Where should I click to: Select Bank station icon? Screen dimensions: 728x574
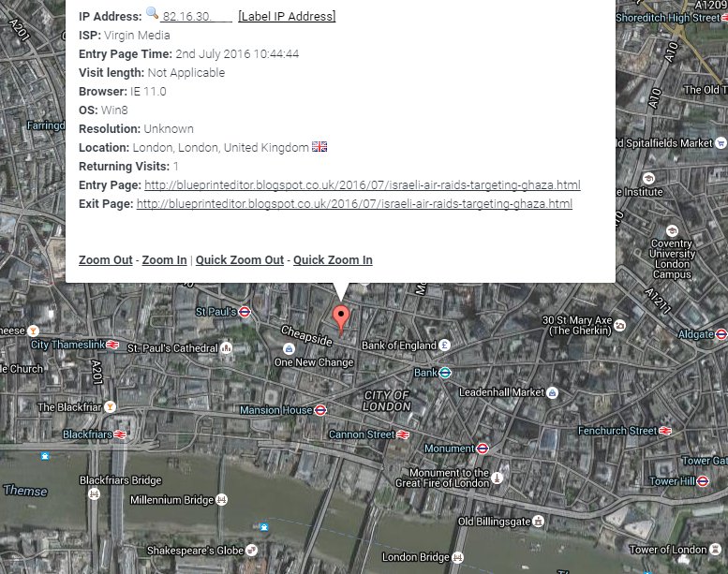click(445, 373)
